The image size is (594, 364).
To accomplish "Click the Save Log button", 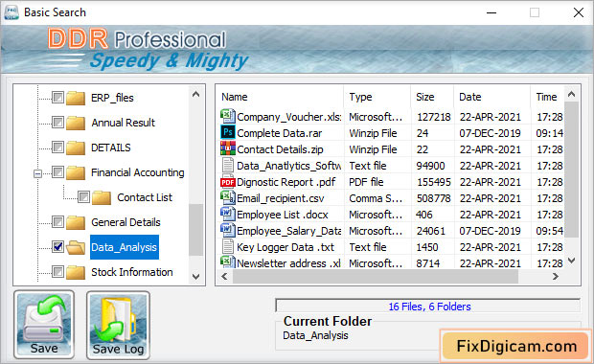I will 118,325.
